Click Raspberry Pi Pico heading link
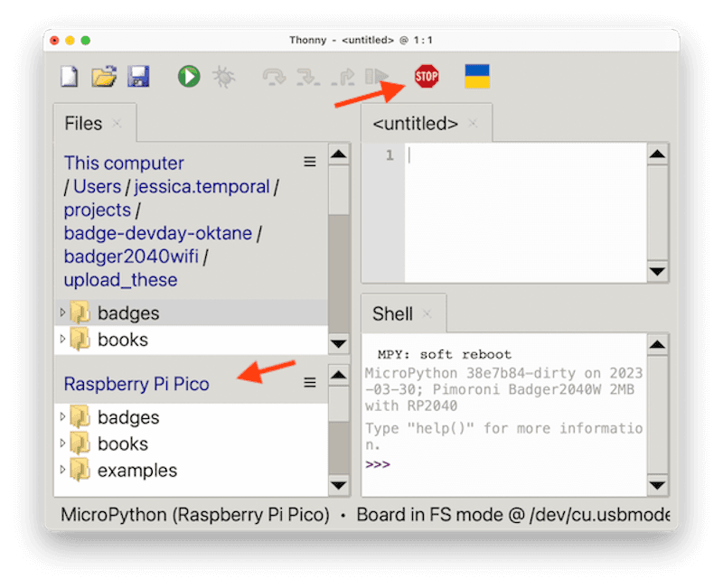The width and height of the screenshot is (723, 588). [x=136, y=384]
